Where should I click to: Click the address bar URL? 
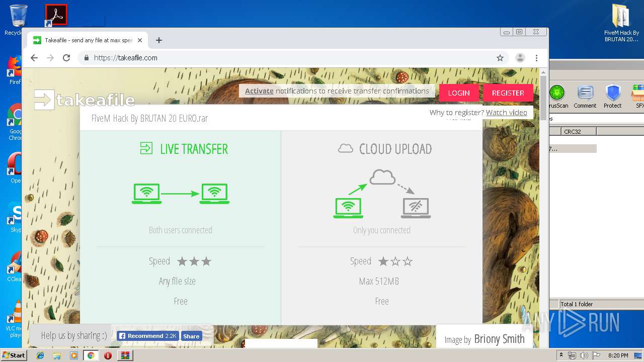tap(126, 58)
